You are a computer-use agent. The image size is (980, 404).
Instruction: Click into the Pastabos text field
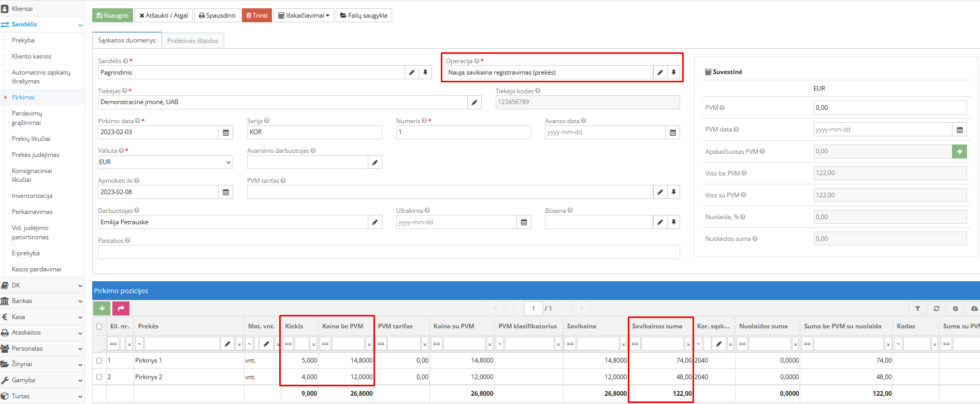coord(388,252)
